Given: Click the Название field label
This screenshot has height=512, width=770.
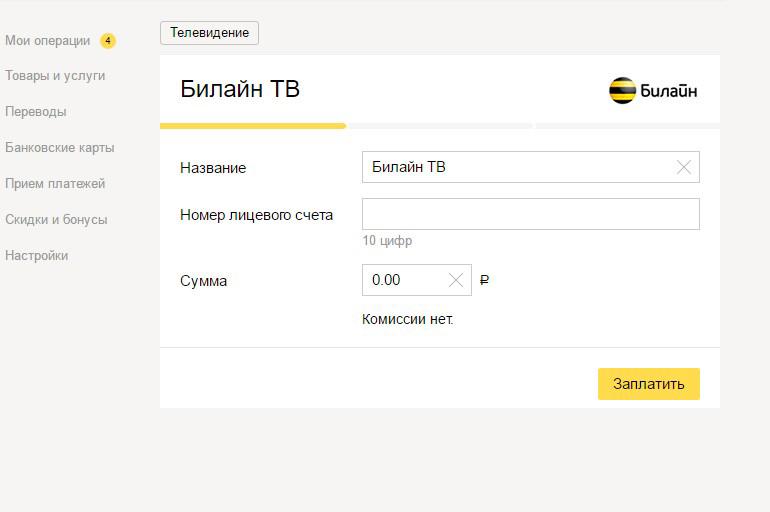Looking at the screenshot, I should point(213,168).
